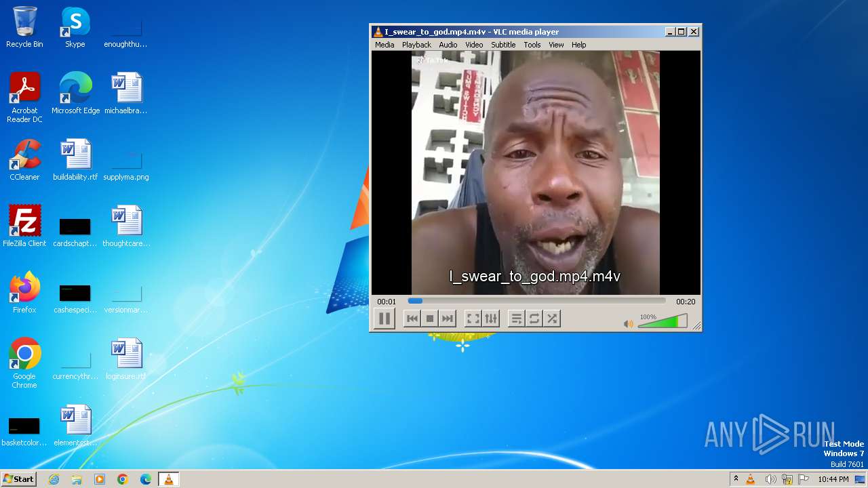Viewport: 868px width, 488px height.
Task: Open the network tray icon
Action: [787, 479]
